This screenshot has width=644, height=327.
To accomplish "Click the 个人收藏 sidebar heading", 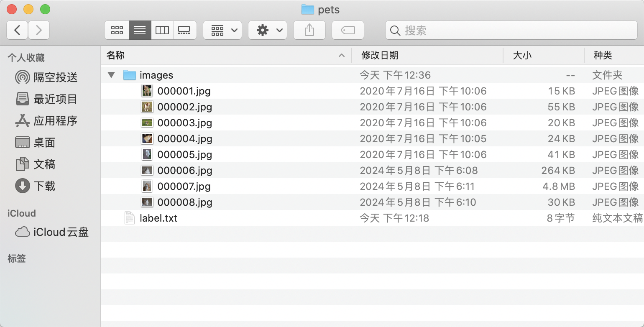I will 26,58.
